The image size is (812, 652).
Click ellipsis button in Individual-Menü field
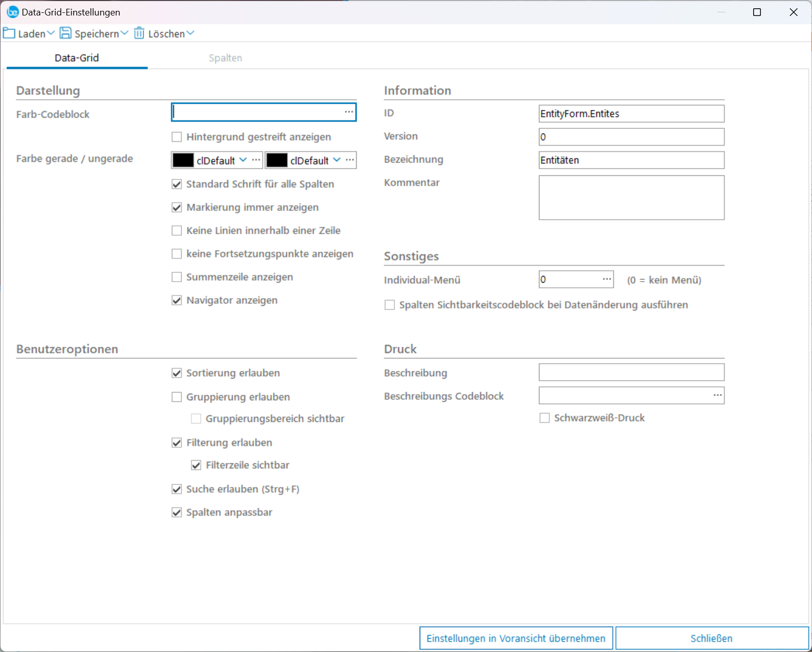click(x=607, y=279)
